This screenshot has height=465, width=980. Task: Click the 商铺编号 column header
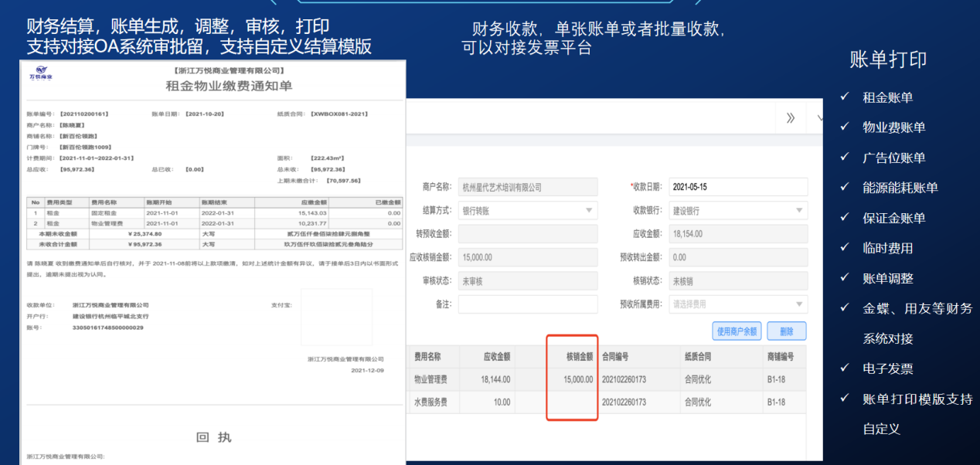point(781,357)
